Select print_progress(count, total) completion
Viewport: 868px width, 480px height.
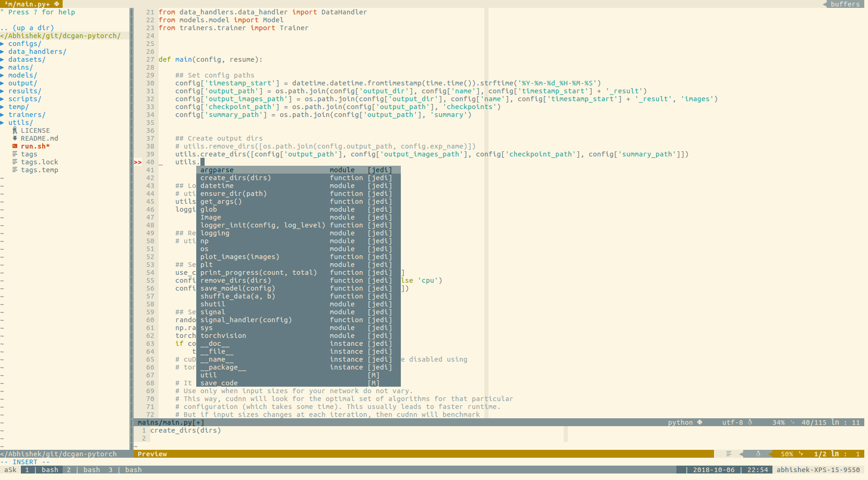click(298, 272)
